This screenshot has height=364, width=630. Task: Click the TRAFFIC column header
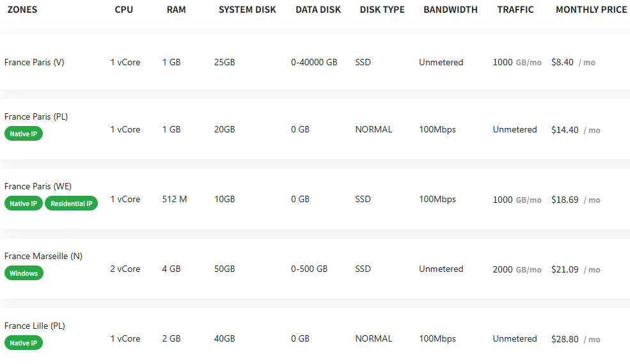pos(516,10)
